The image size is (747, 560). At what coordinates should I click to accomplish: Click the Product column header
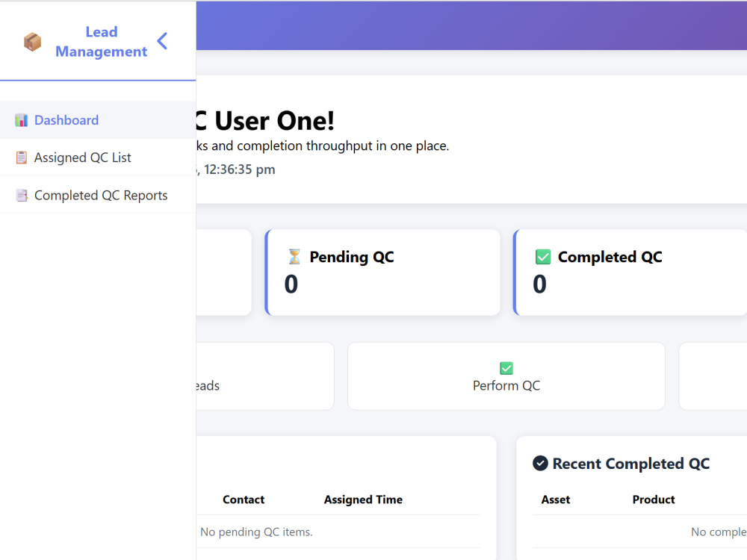pyautogui.click(x=654, y=500)
